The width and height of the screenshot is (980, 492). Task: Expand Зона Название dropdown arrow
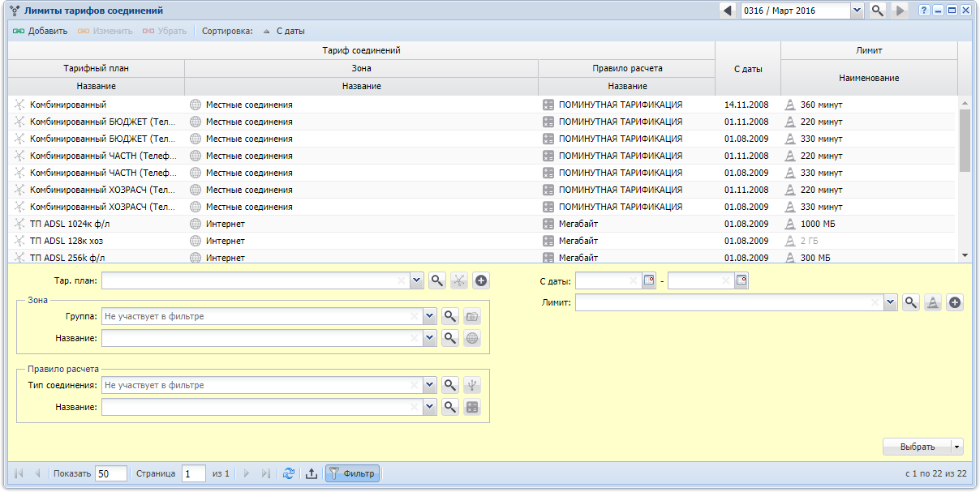click(x=430, y=338)
